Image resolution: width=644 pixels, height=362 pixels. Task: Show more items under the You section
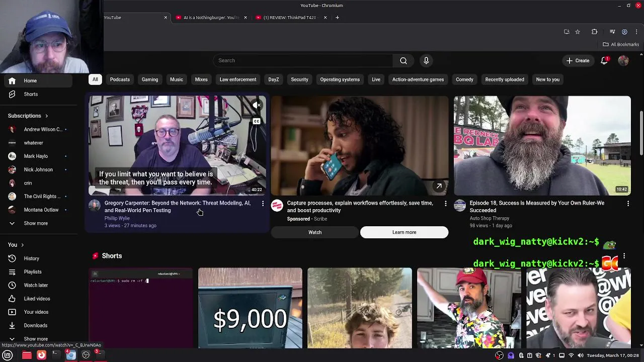[35, 339]
